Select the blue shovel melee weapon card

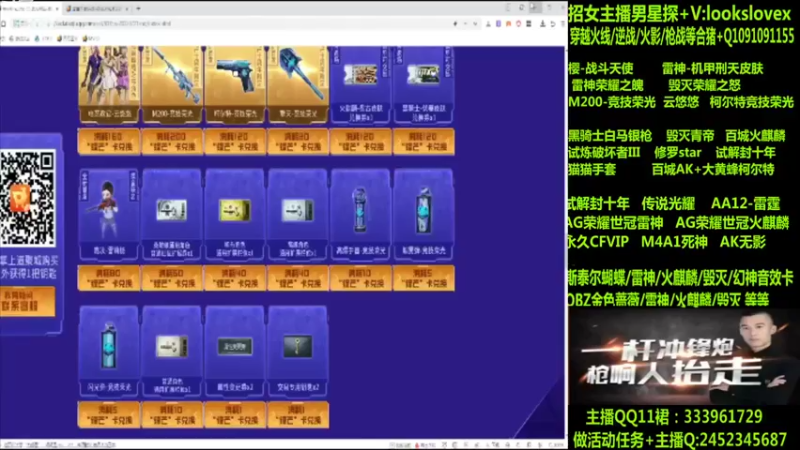[298, 84]
